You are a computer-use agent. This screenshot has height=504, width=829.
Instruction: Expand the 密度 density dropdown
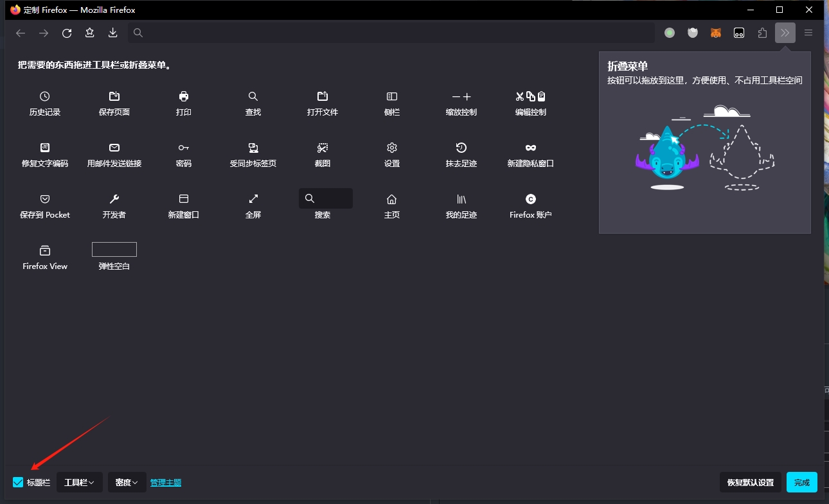click(x=127, y=482)
